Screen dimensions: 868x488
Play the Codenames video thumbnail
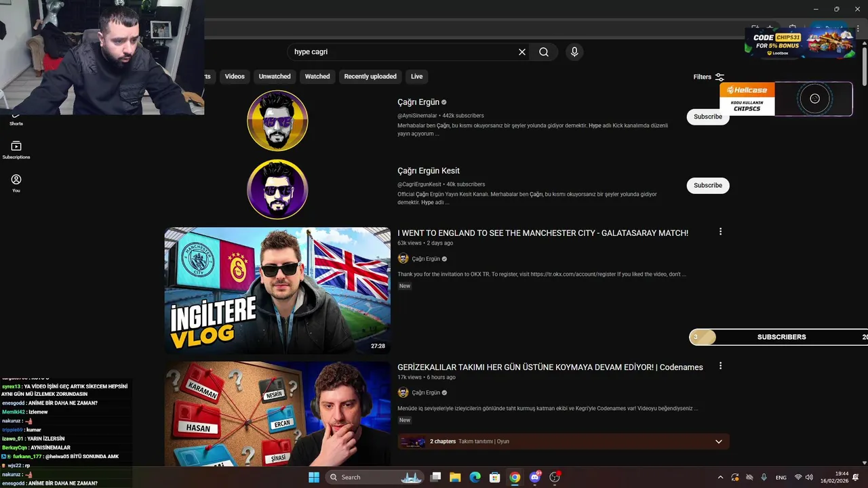coord(277,413)
